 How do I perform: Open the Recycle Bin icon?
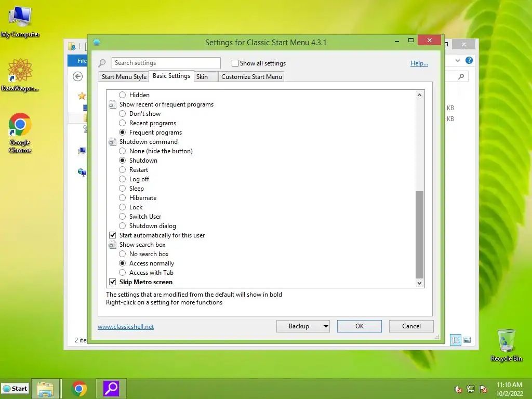(x=506, y=345)
